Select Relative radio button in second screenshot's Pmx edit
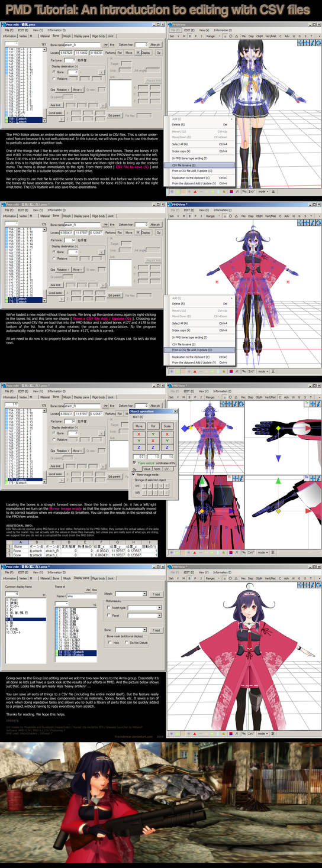 tap(54, 258)
